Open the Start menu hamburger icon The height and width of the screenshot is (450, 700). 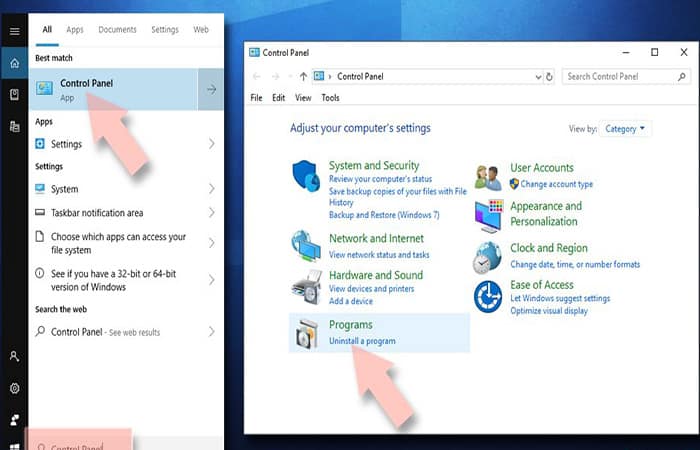click(14, 31)
